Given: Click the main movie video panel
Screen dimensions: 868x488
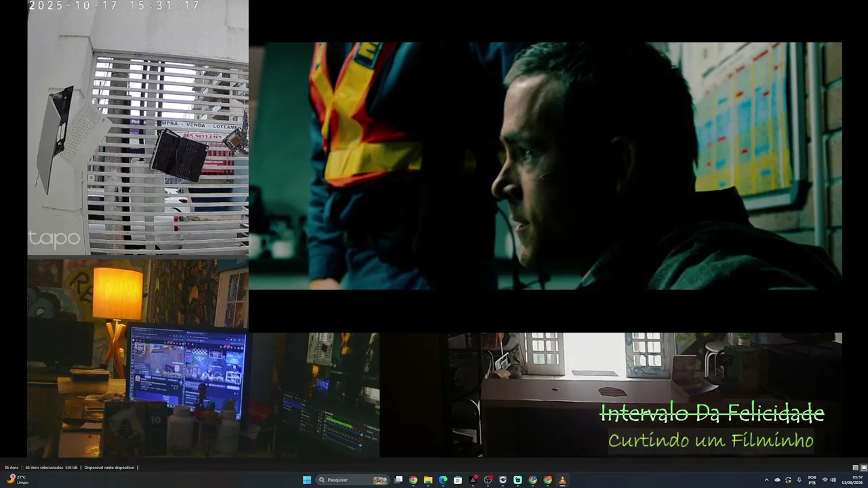Looking at the screenshot, I should [x=545, y=166].
